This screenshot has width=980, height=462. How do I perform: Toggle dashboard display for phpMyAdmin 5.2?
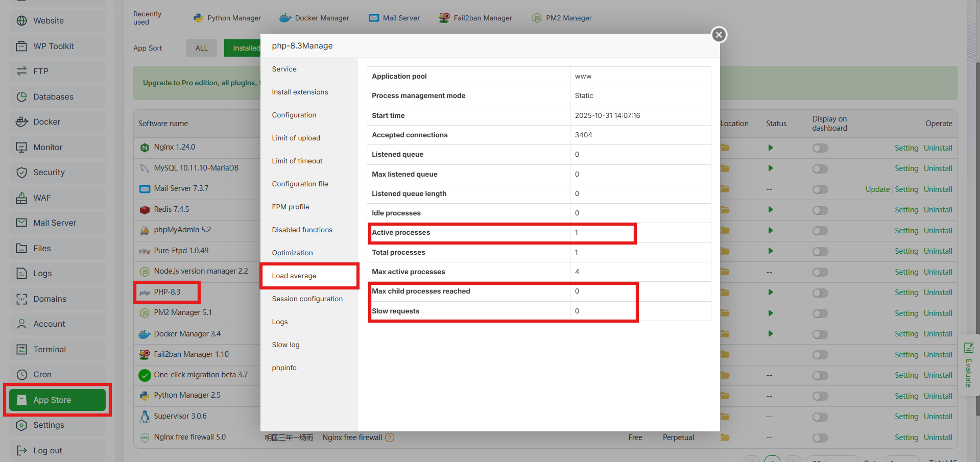820,231
